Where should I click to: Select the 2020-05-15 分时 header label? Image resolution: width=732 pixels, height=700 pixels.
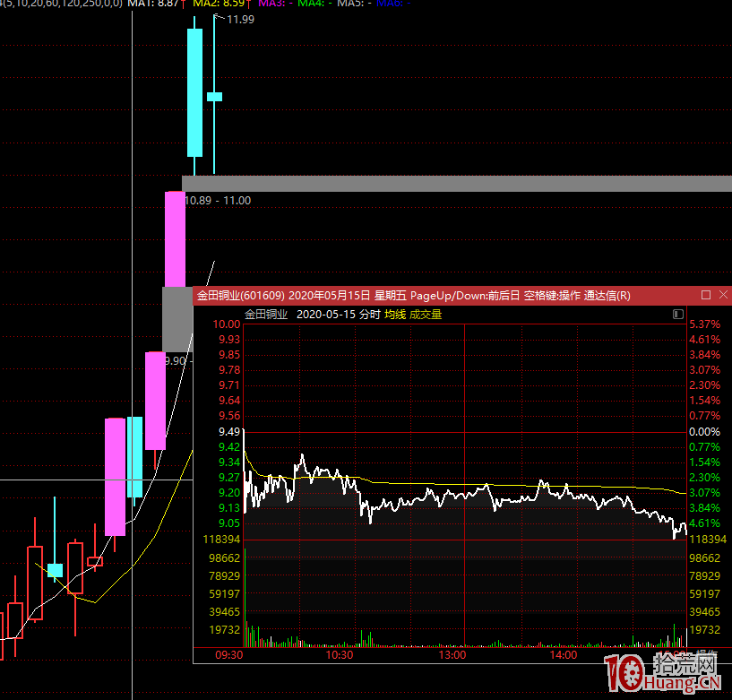click(x=339, y=315)
